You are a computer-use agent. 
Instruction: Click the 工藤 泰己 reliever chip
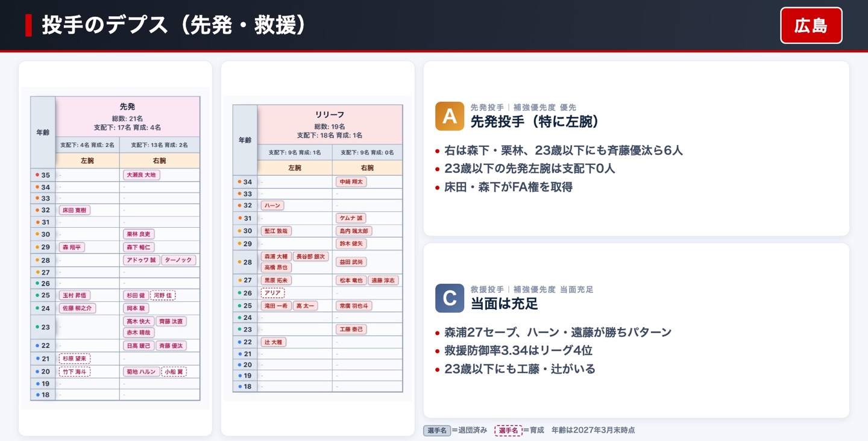coord(351,330)
